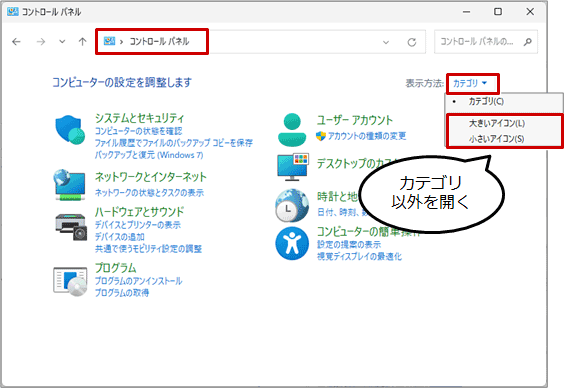This screenshot has height=388, width=566.
Task: Open ネットワークとインターネット heading link
Action: click(x=151, y=177)
